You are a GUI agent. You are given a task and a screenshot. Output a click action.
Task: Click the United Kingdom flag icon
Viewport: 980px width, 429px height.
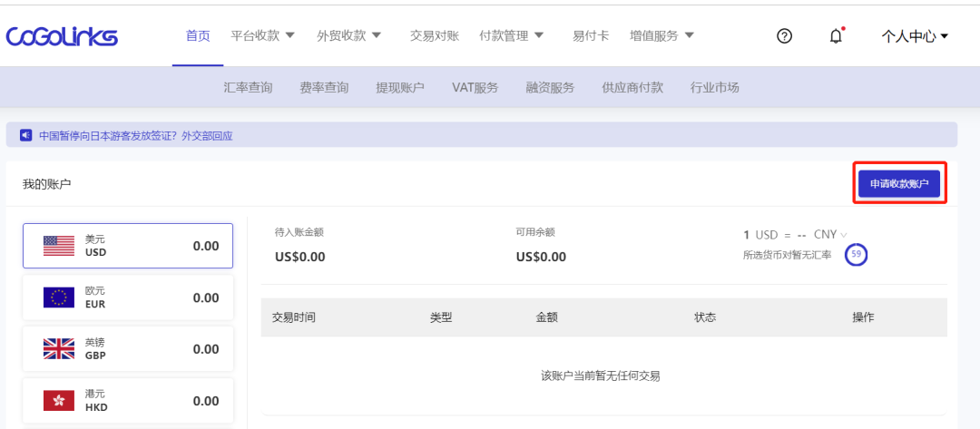pyautogui.click(x=59, y=349)
